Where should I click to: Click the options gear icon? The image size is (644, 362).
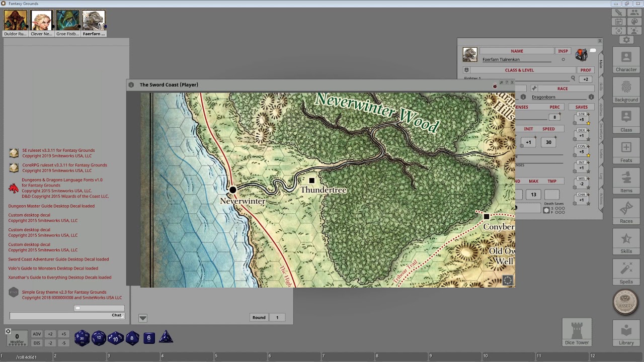pyautogui.click(x=626, y=39)
